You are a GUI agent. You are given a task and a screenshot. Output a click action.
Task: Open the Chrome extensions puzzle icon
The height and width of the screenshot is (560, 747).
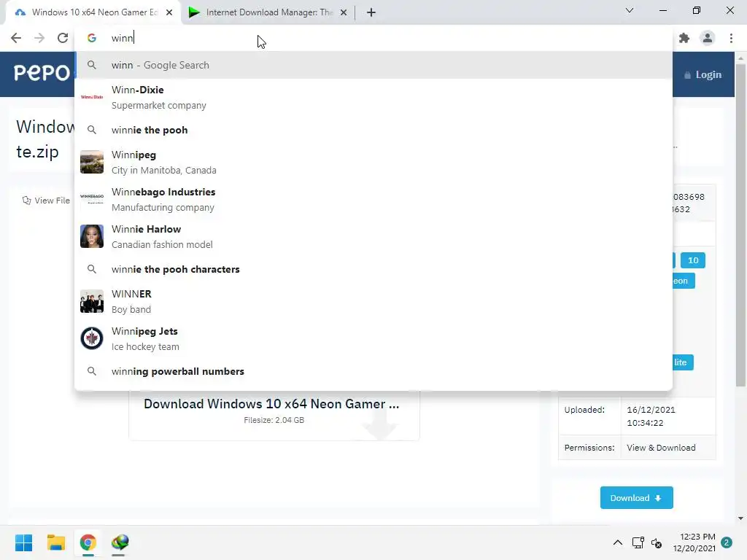pyautogui.click(x=684, y=38)
